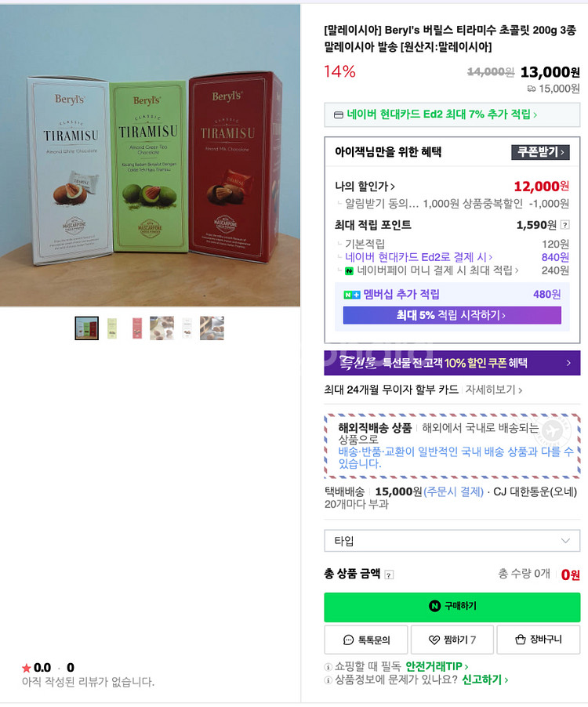
Task: Click 쿠폰받기 coupon button
Action: tap(540, 152)
